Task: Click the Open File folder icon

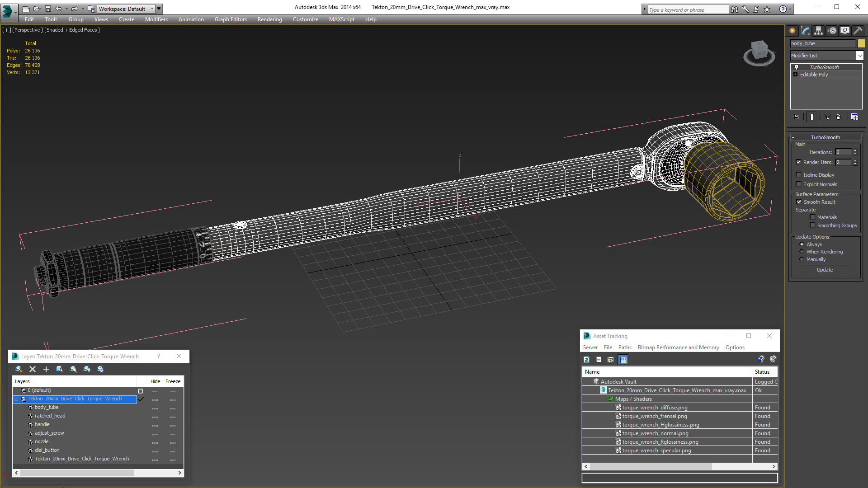Action: tap(37, 9)
